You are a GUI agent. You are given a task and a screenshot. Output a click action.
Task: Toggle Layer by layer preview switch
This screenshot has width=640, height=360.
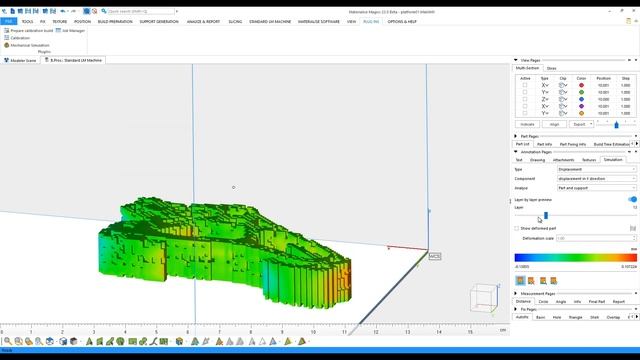coord(632,200)
